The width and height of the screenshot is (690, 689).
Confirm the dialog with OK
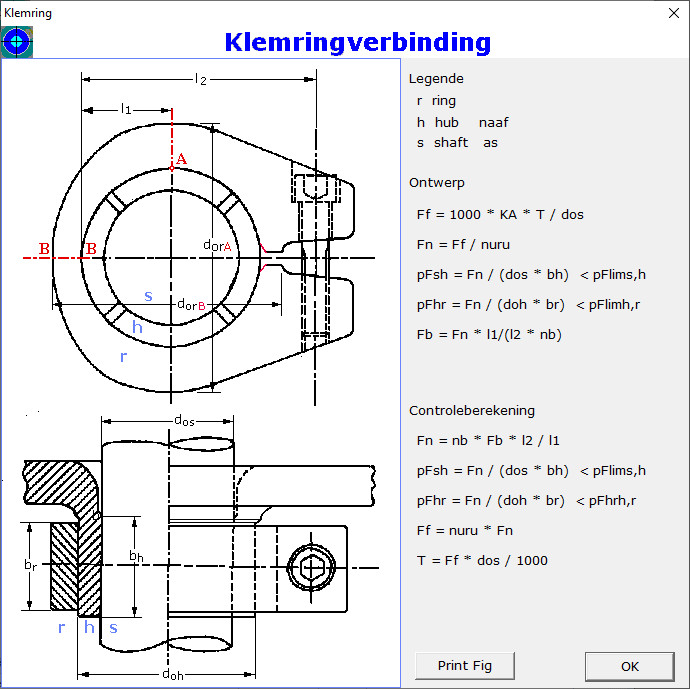point(630,666)
